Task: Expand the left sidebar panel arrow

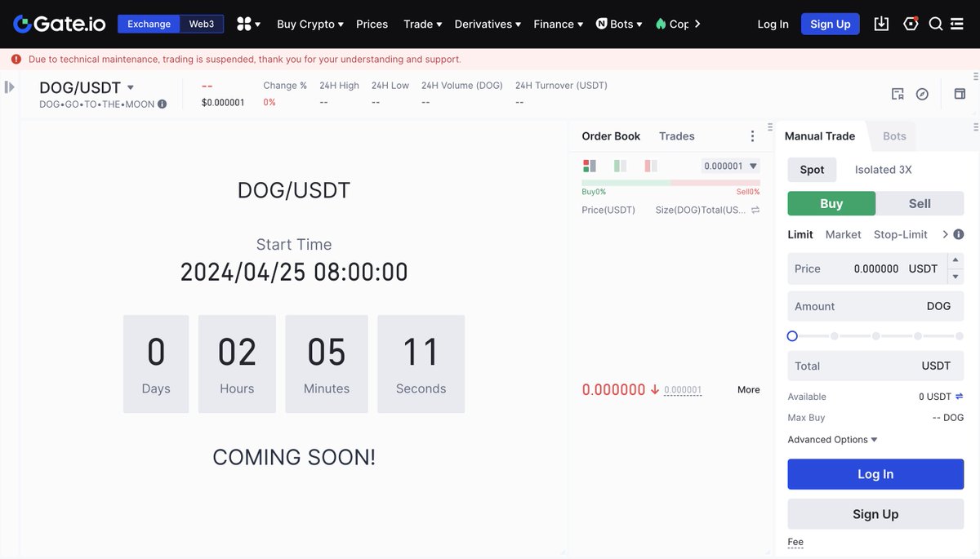Action: click(10, 87)
